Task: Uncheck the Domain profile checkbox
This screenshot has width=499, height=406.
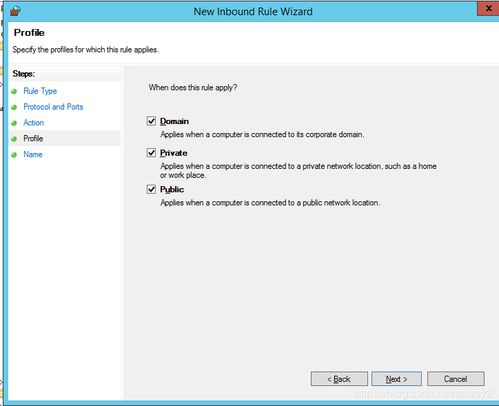Action: click(x=151, y=121)
